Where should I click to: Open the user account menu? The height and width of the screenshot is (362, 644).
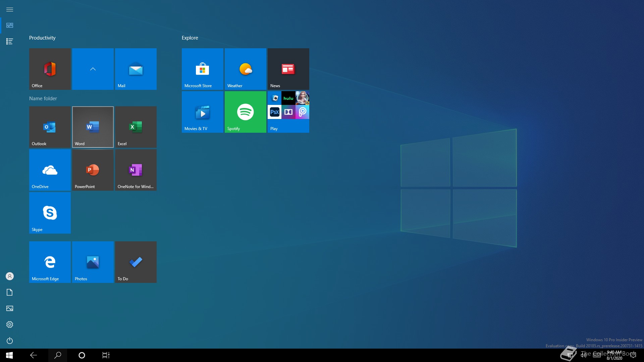[x=10, y=276]
